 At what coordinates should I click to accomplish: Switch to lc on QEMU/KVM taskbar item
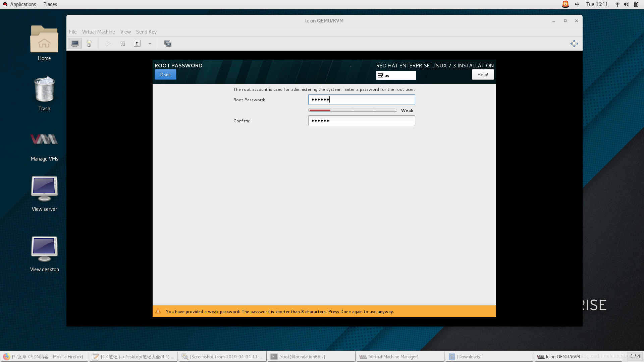click(578, 357)
